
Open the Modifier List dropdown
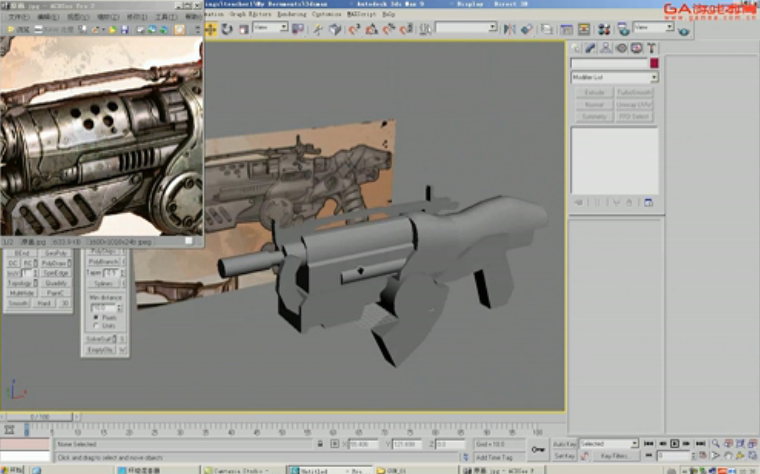614,77
